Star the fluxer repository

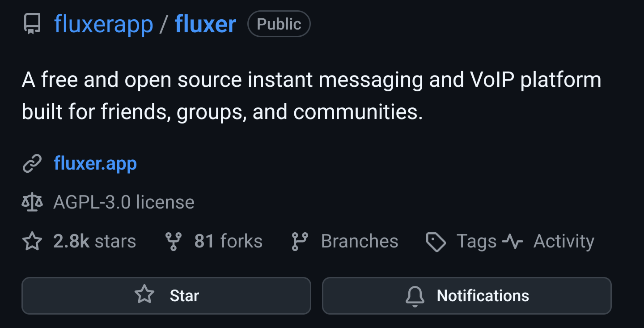tap(166, 296)
